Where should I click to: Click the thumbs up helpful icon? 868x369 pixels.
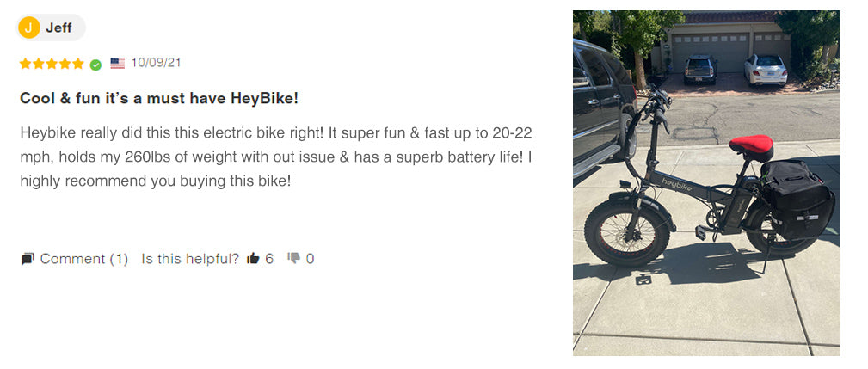pos(253,258)
